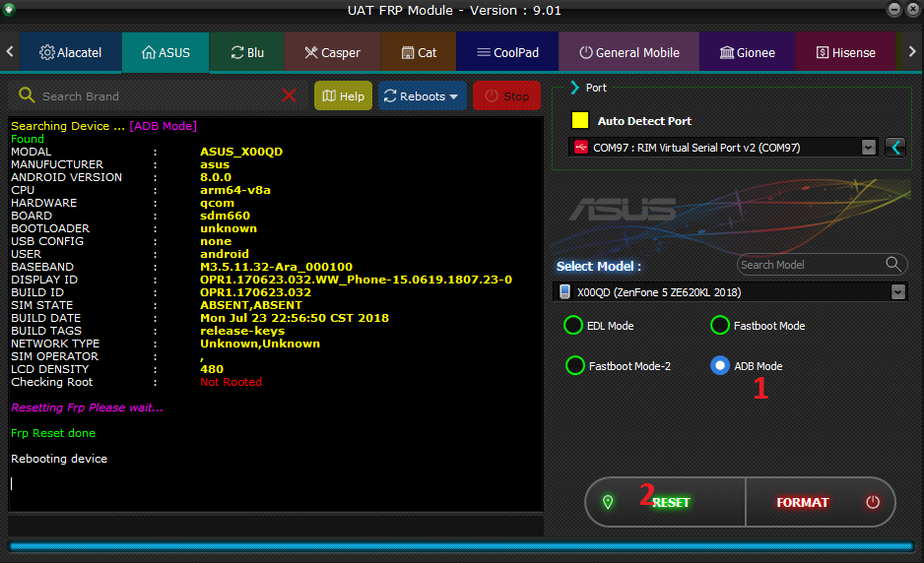Click the 'Not Rooted' status text
Screen dimensions: 924x563
231,382
